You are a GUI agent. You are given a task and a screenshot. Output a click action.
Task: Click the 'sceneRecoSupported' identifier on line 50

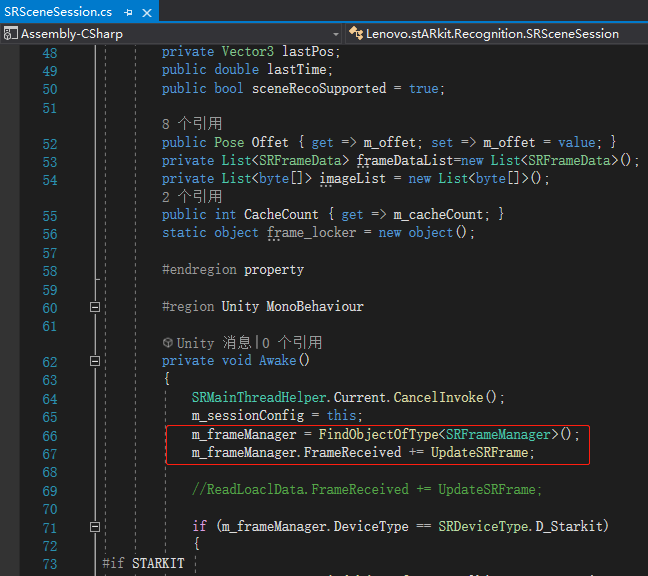(x=319, y=88)
